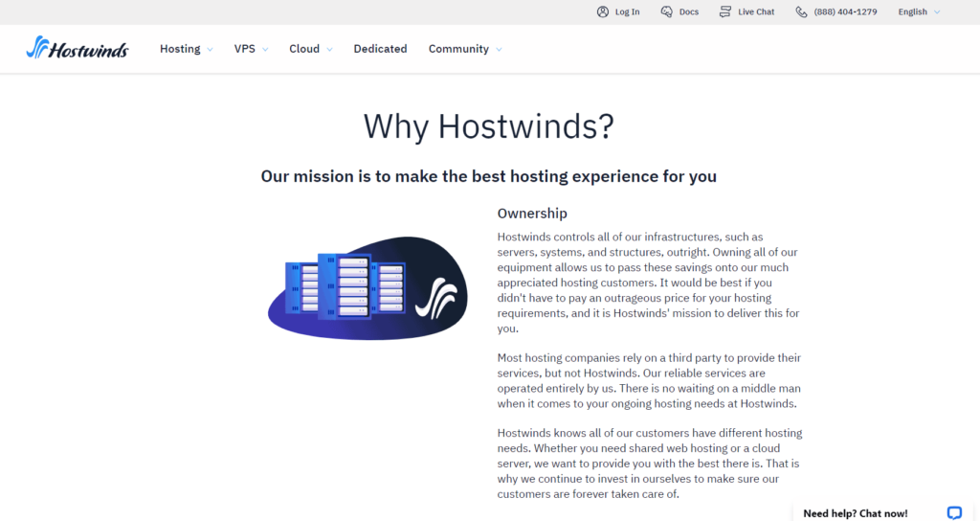The height and width of the screenshot is (521, 980).
Task: Click the chat widget bubble icon
Action: [x=954, y=513]
